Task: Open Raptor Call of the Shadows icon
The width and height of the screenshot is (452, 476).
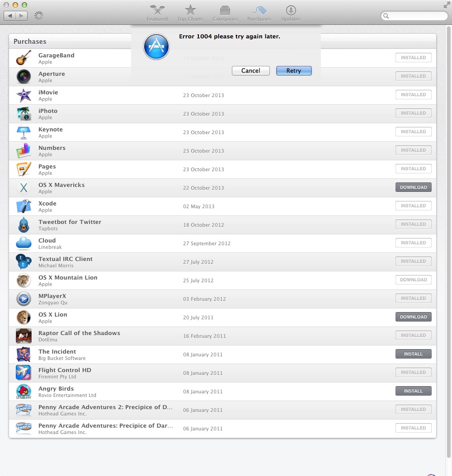Action: (x=24, y=336)
